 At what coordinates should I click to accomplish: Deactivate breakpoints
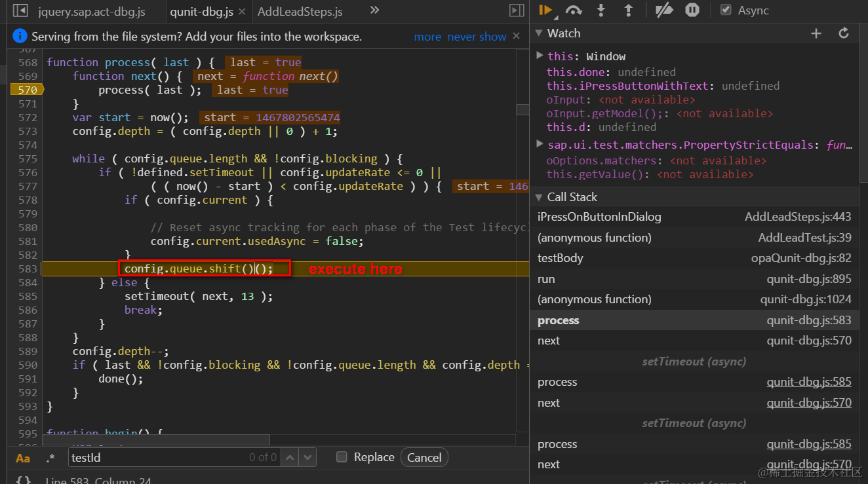click(664, 10)
